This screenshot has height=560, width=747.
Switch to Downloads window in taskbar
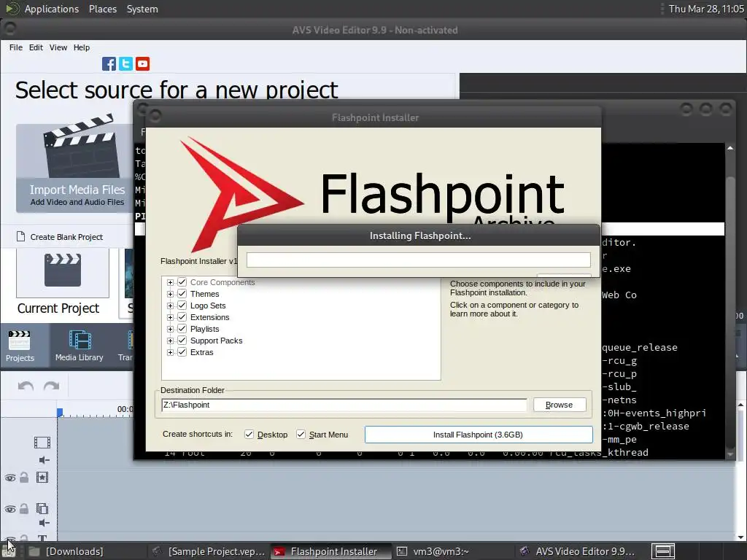[x=66, y=551]
